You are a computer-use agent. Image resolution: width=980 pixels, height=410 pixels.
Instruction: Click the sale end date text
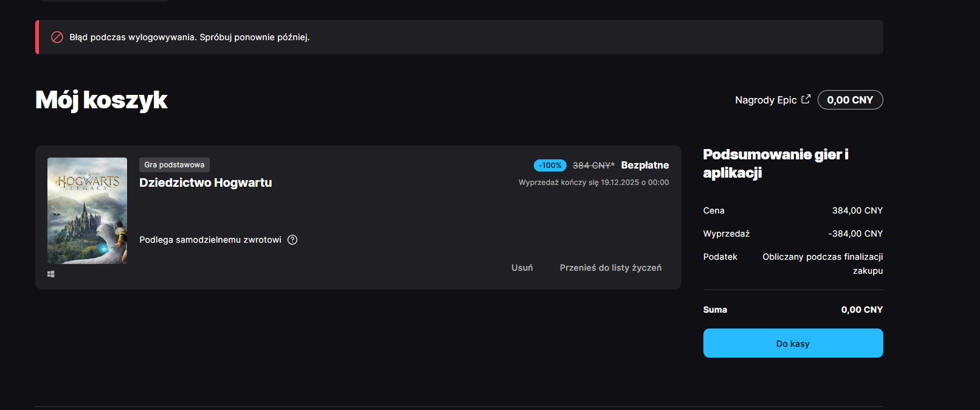[593, 182]
